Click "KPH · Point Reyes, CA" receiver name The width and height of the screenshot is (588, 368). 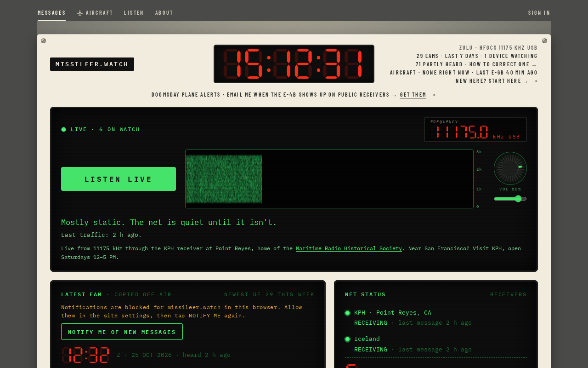coord(393,313)
